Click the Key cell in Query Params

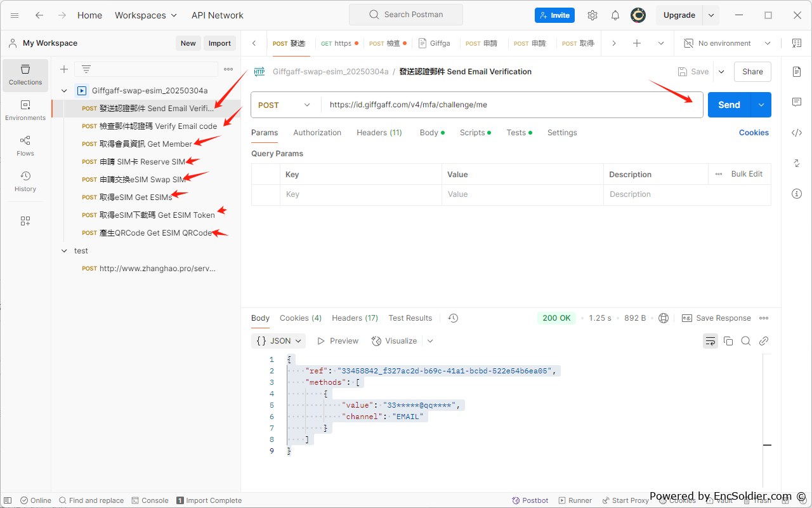(360, 194)
